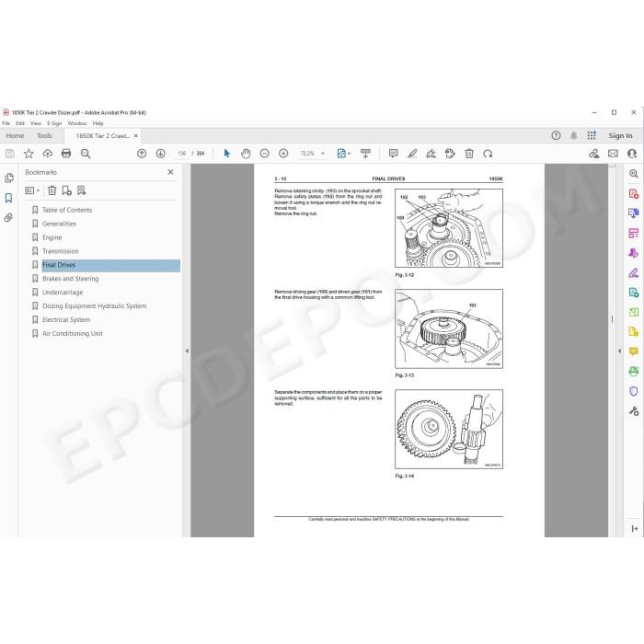Add a comment sticky note
The height and width of the screenshot is (644, 644).
click(394, 154)
